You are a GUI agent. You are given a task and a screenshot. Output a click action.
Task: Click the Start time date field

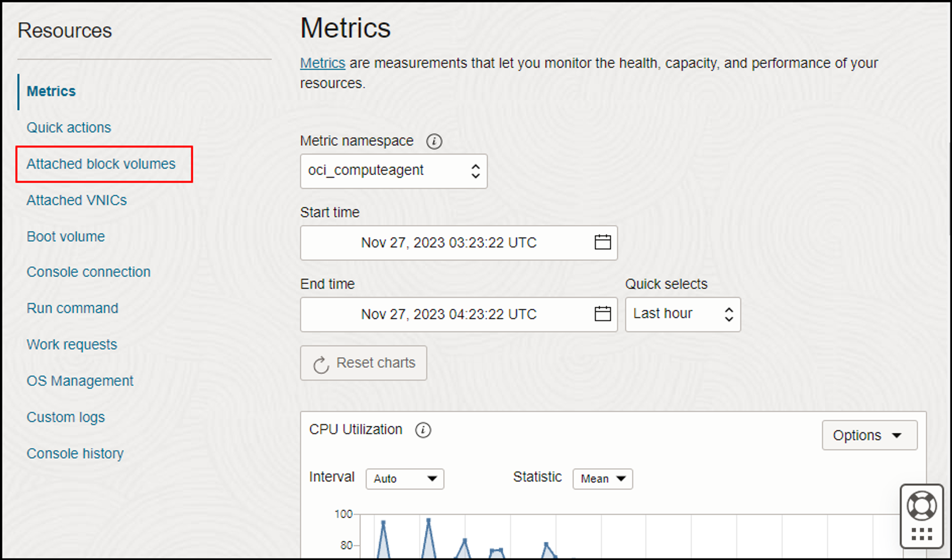[x=447, y=243]
